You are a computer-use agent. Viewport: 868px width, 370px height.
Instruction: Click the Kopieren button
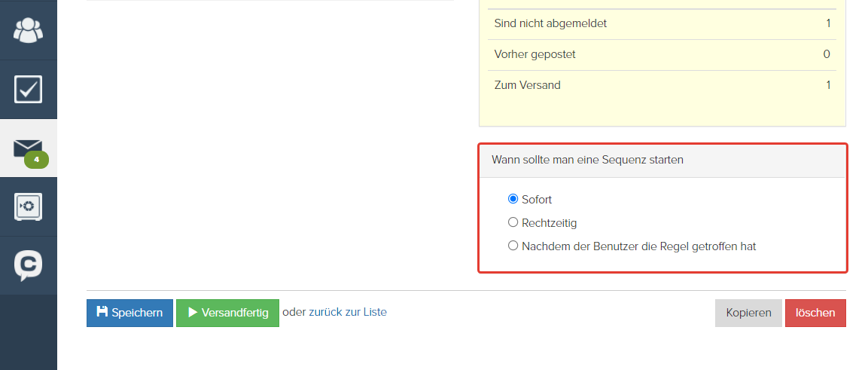tap(748, 313)
